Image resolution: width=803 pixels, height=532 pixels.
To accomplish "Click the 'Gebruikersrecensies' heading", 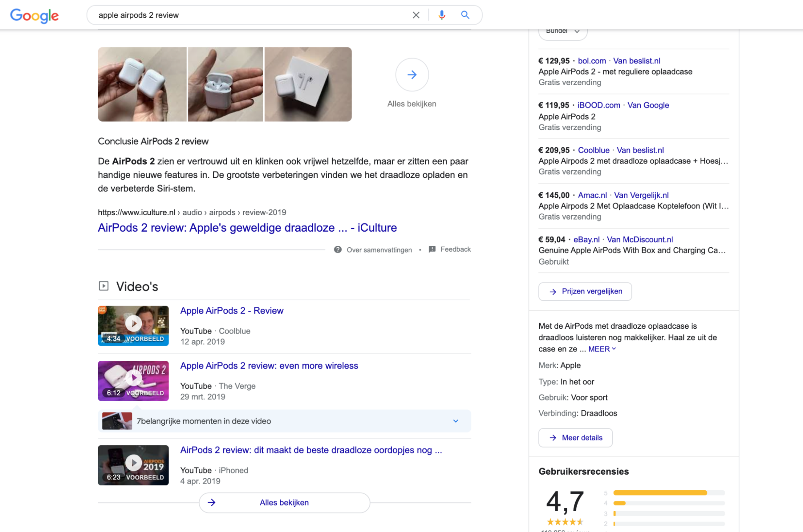I will (584, 471).
